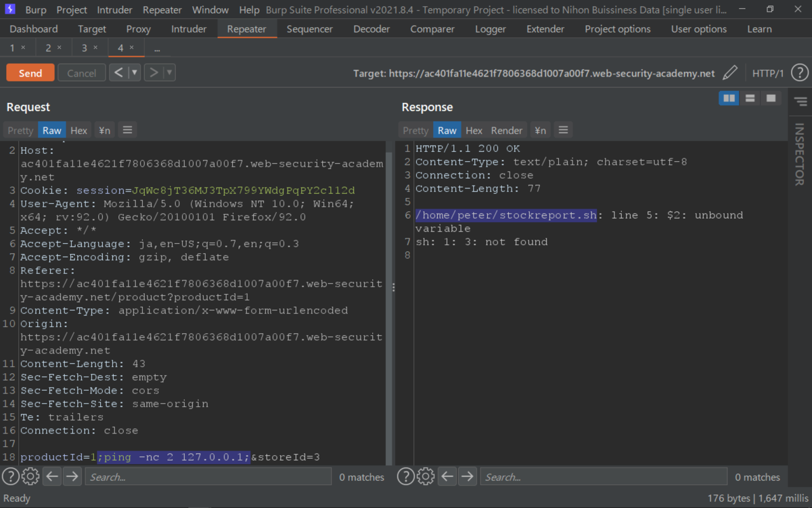Open the Project menu
The image size is (812, 508).
pos(72,10)
